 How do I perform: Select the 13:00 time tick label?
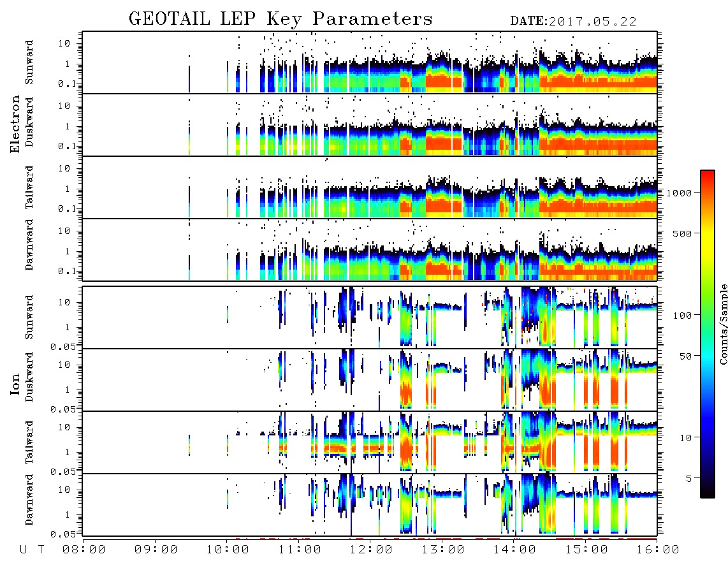click(443, 550)
